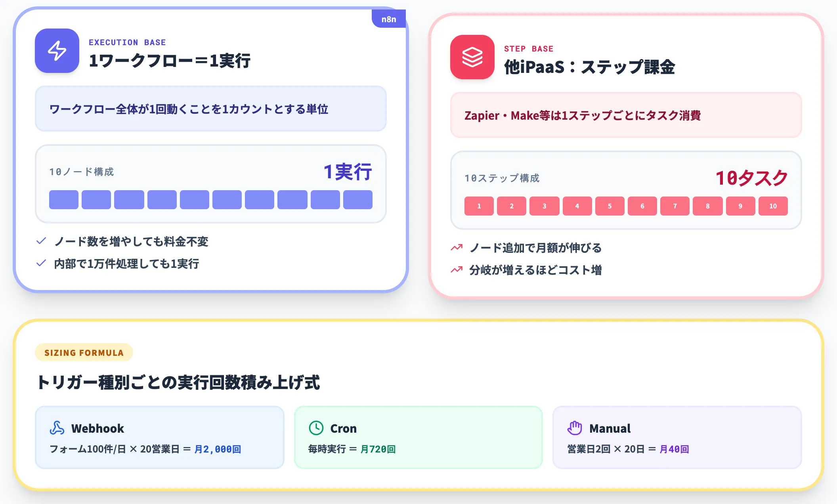Click the Manual hand icon

tap(575, 428)
